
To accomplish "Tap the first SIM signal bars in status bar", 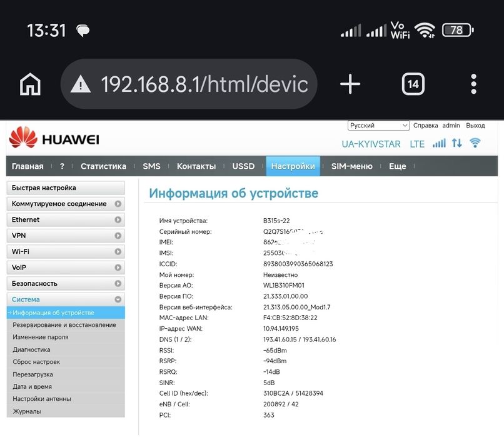I will pyautogui.click(x=351, y=31).
